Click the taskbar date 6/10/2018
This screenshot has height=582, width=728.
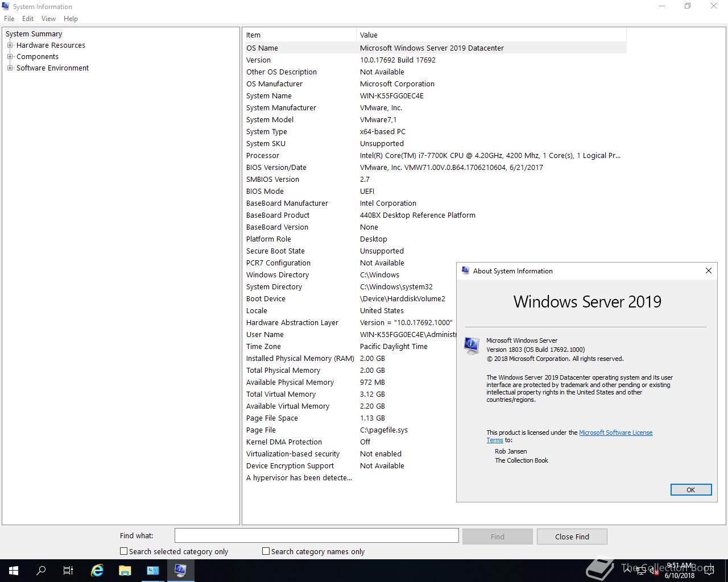(680, 575)
